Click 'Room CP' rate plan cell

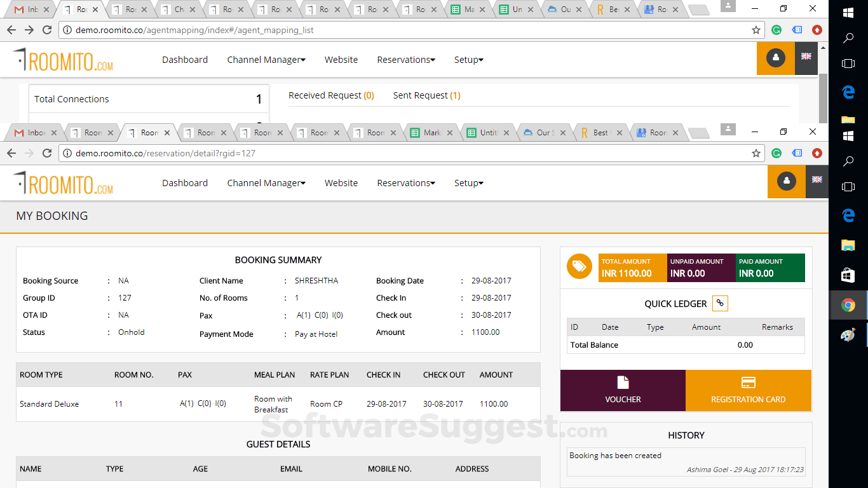tap(327, 404)
